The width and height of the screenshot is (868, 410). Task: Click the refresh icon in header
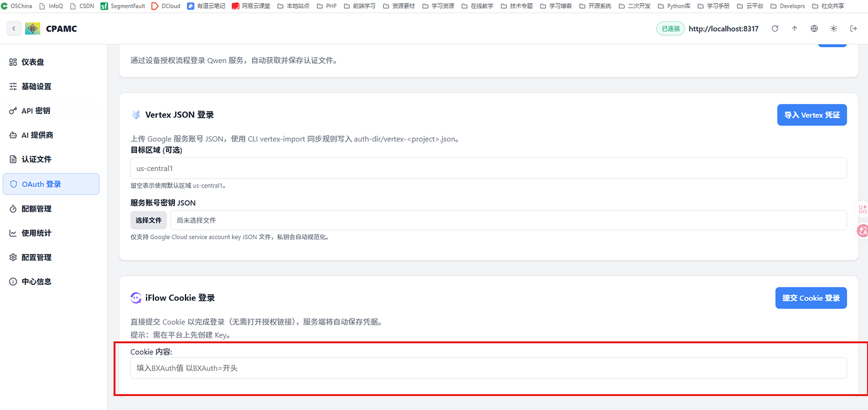[775, 29]
